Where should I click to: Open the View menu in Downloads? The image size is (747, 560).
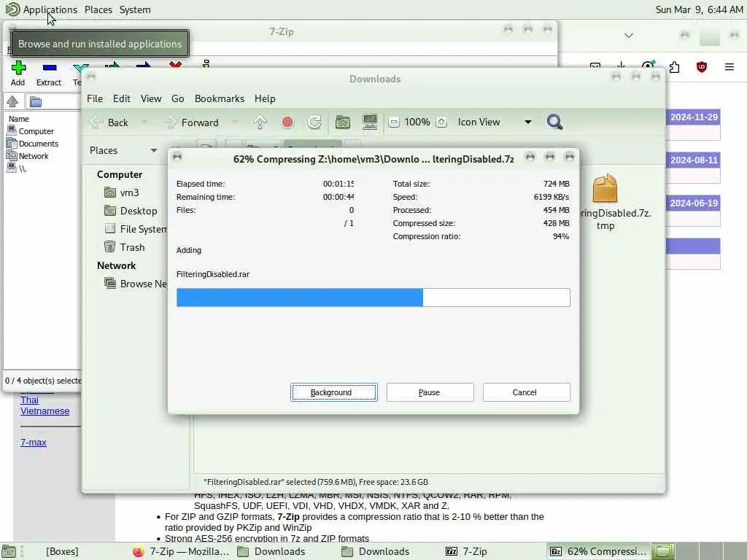pyautogui.click(x=150, y=98)
